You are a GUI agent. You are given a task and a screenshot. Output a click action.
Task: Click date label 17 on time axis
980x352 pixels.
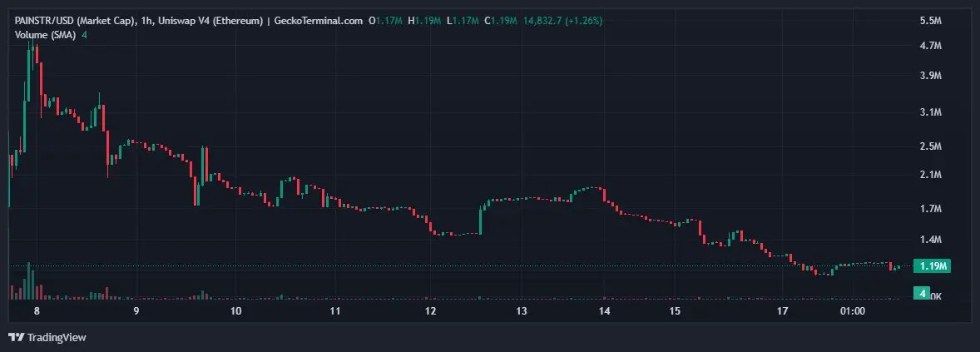click(784, 310)
